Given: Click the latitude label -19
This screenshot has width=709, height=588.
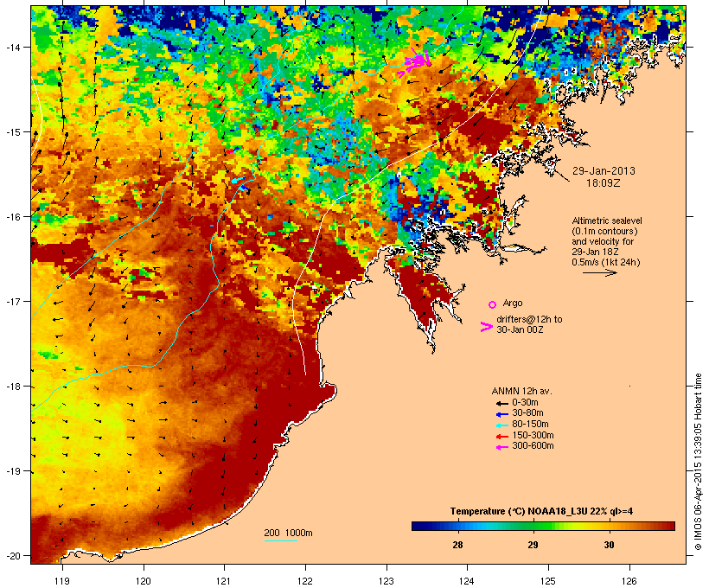Looking at the screenshot, I should [x=12, y=471].
